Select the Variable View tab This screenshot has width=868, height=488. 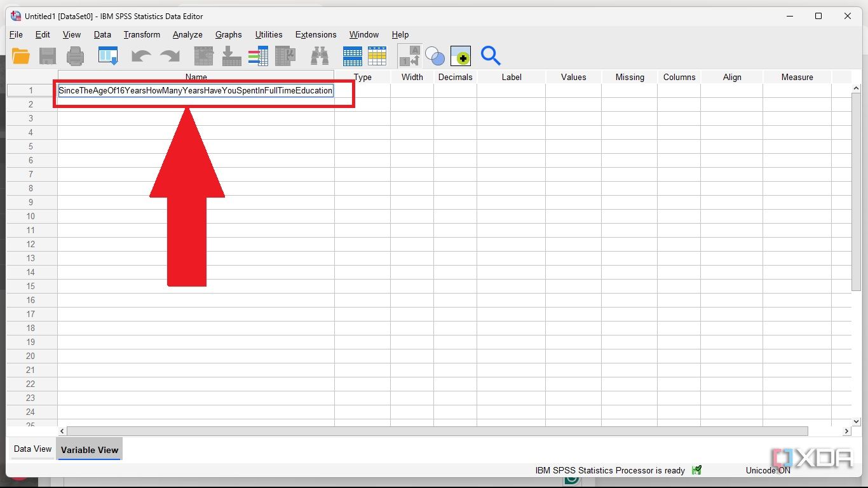[90, 449]
